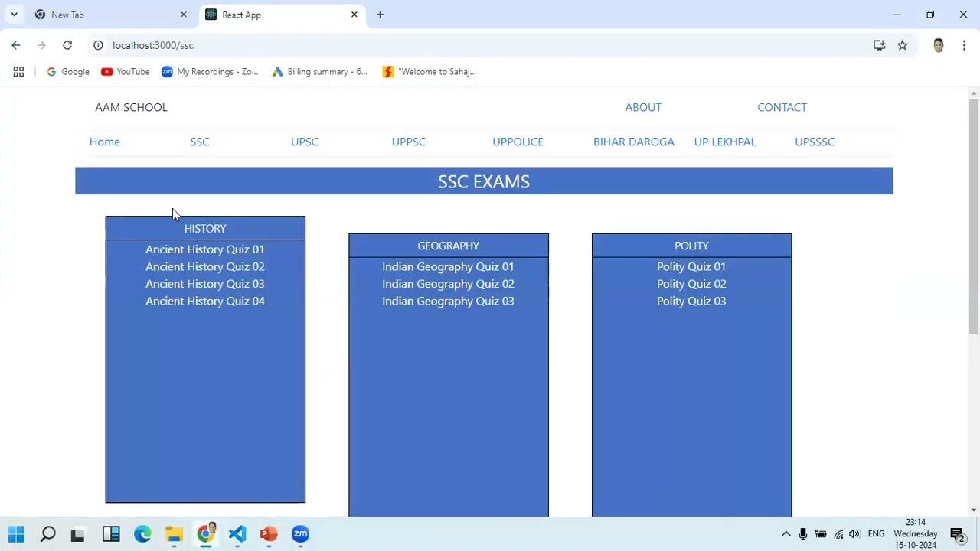Select the React App tab
Viewport: 980px width, 551px height.
point(281,15)
